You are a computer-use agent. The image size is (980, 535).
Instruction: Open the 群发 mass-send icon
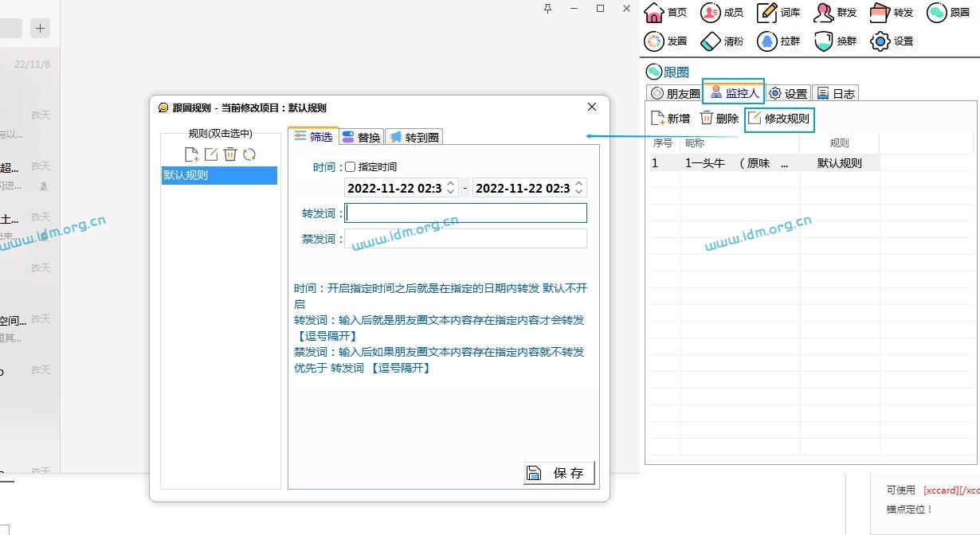tap(824, 12)
